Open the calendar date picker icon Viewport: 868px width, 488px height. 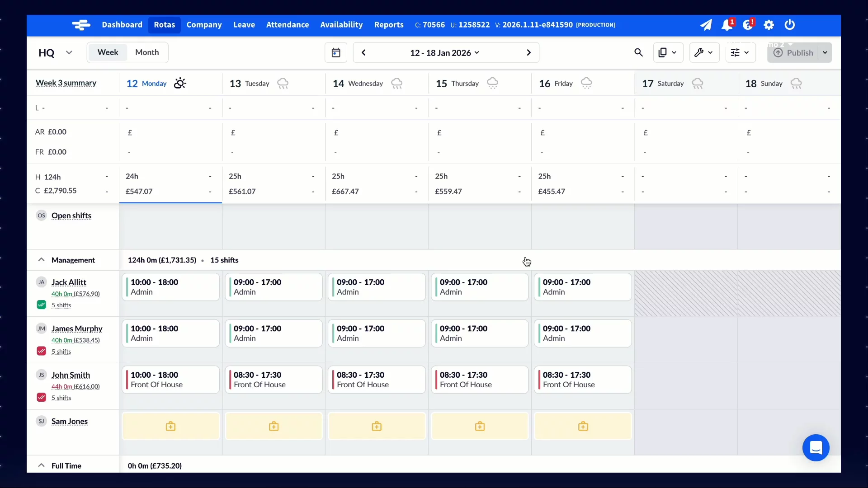[x=336, y=53]
